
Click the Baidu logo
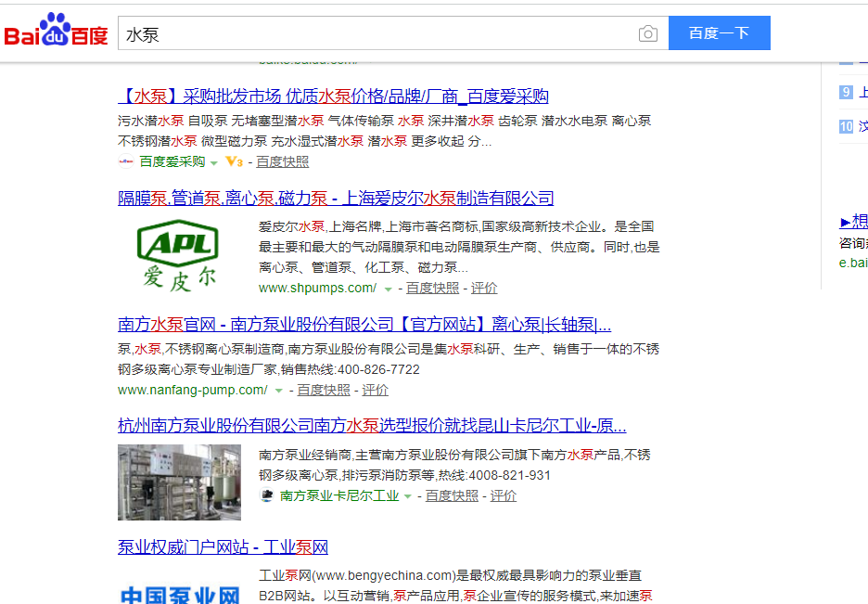tap(57, 32)
